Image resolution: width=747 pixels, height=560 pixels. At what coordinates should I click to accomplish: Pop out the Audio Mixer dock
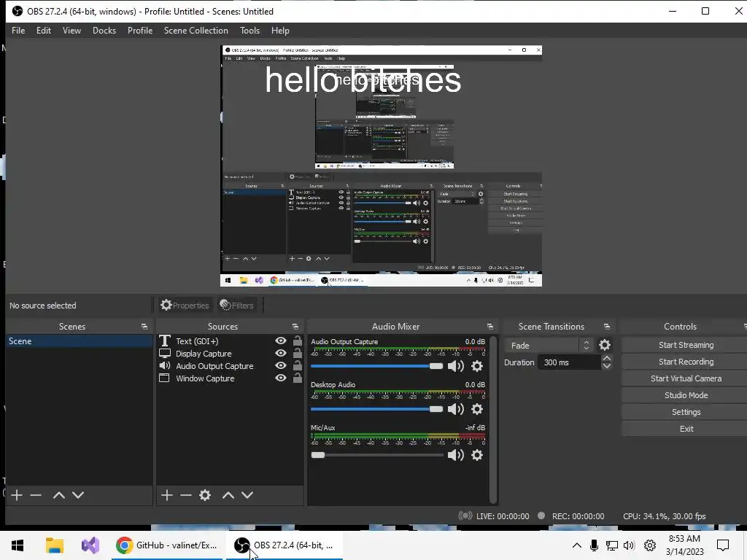pyautogui.click(x=490, y=327)
